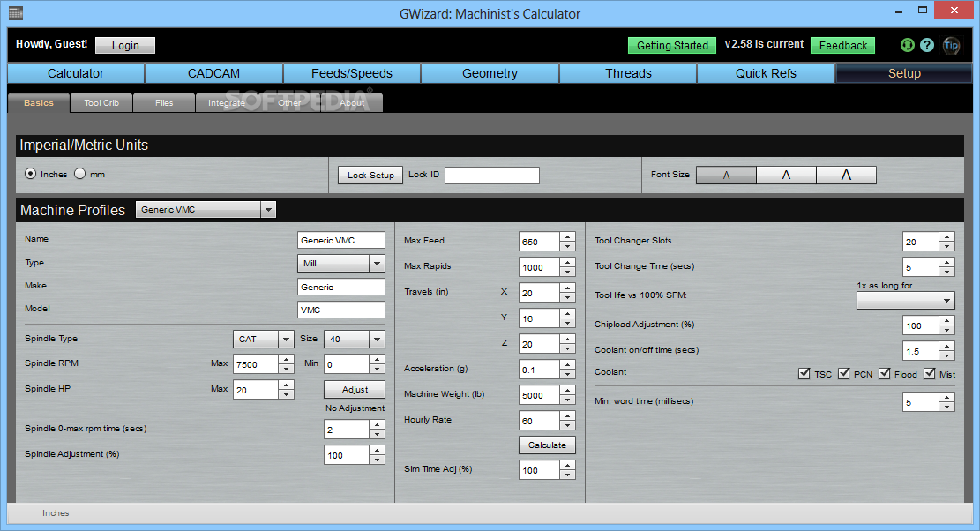This screenshot has height=531, width=980.
Task: Open the Threads tab
Action: click(x=628, y=73)
